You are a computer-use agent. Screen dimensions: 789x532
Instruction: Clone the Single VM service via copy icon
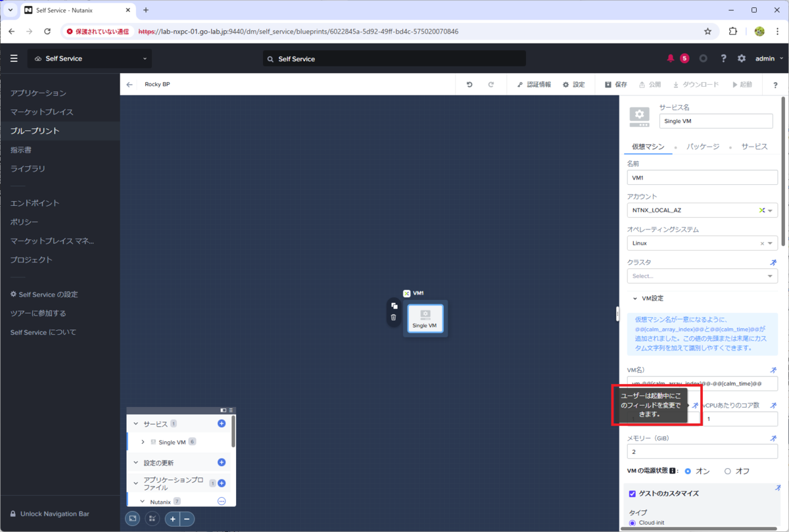pyautogui.click(x=394, y=306)
